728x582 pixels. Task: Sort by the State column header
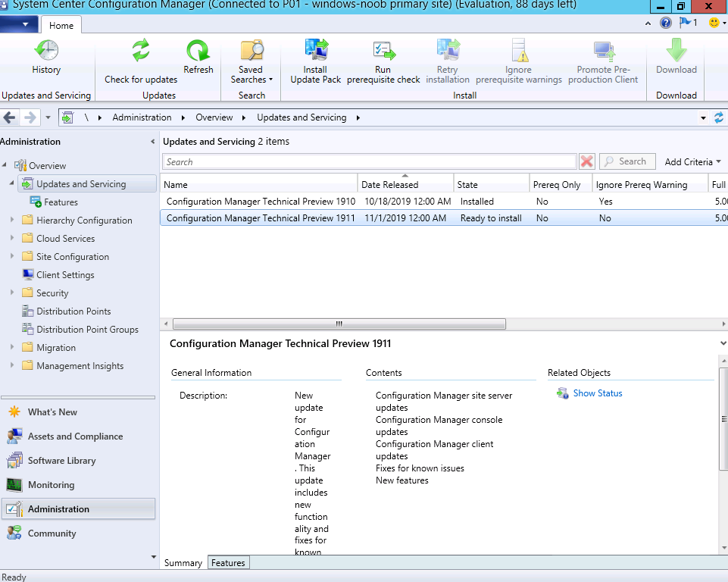click(492, 184)
